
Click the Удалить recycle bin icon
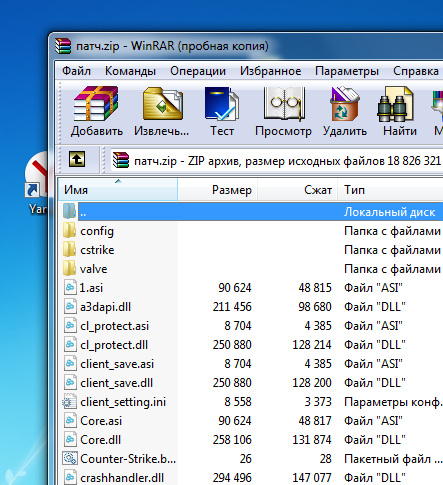coord(344,104)
